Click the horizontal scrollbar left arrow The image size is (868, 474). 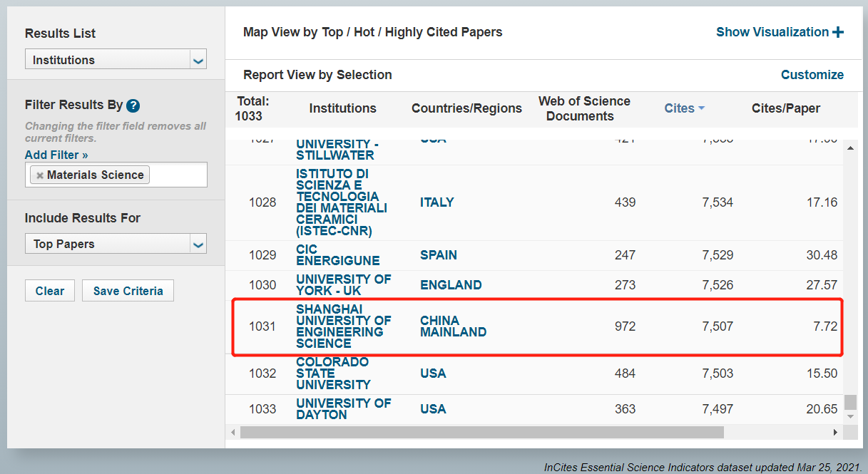233,432
